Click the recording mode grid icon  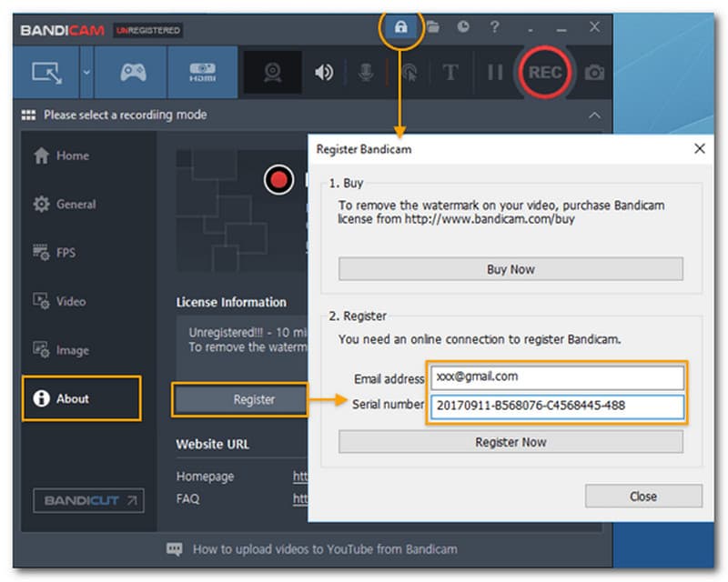pos(28,115)
